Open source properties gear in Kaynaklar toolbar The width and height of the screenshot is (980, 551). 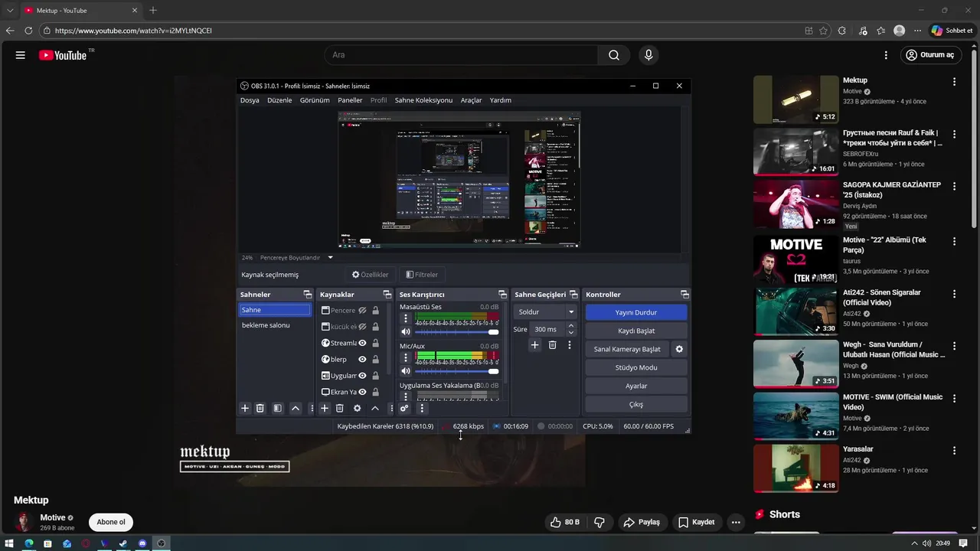coord(357,409)
